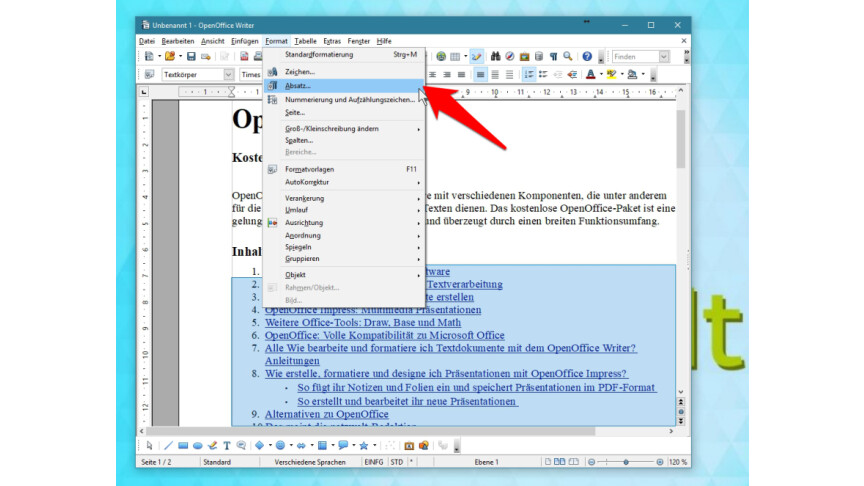Click in the Finden search field

click(x=635, y=57)
